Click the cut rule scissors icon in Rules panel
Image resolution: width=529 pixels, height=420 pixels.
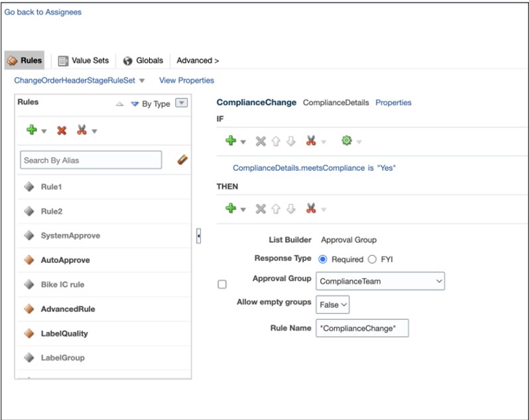point(82,130)
